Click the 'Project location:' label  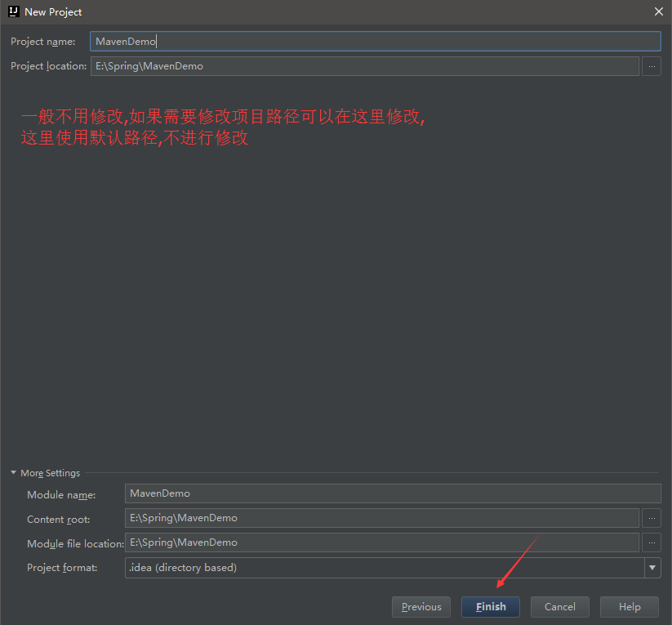click(x=48, y=66)
